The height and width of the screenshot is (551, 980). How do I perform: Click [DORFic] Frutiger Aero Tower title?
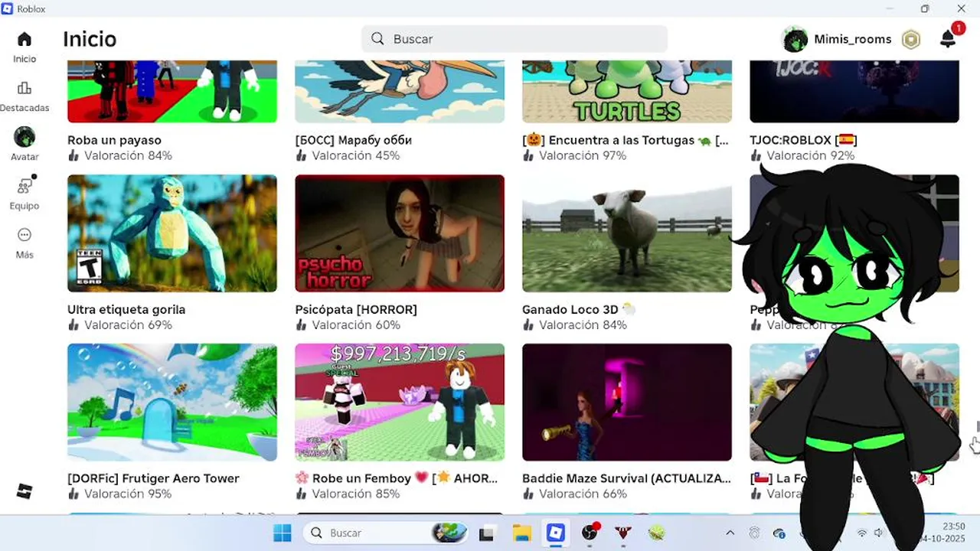point(153,479)
